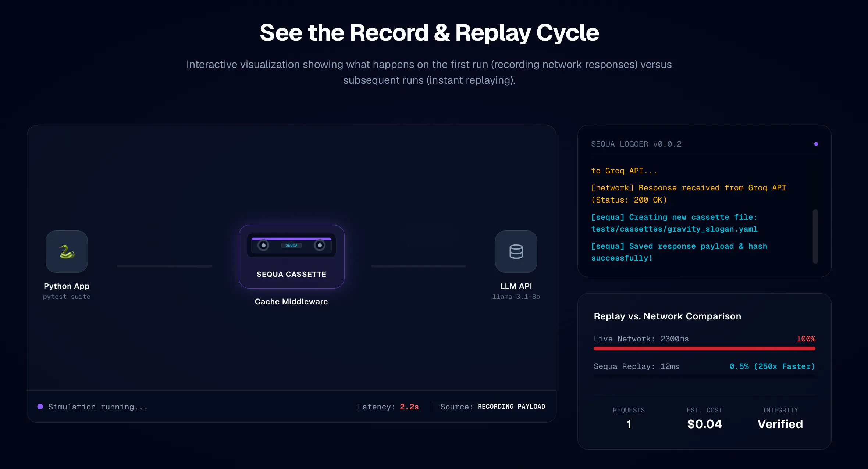Screen dimensions: 868x469
Task: Click the 'Simulation running...' status text
Action: pyautogui.click(x=98, y=407)
